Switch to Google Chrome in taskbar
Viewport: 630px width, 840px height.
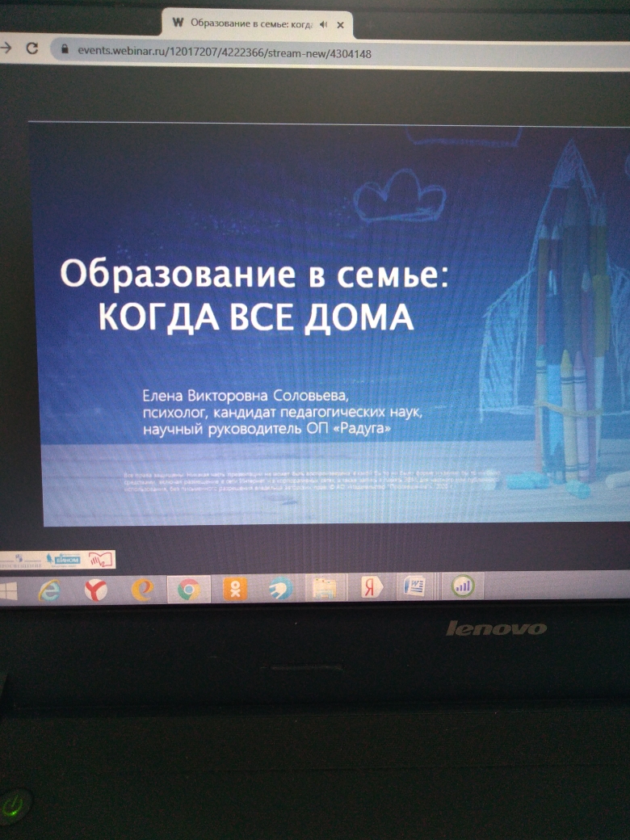(189, 590)
